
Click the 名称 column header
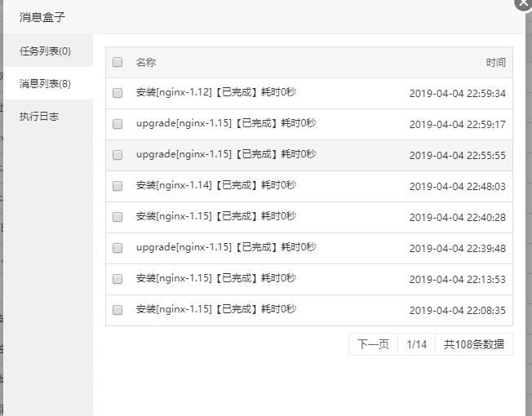point(146,62)
